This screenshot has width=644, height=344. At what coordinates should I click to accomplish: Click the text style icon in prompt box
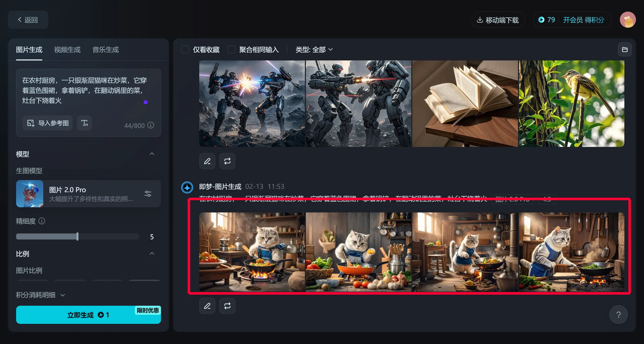coord(84,123)
